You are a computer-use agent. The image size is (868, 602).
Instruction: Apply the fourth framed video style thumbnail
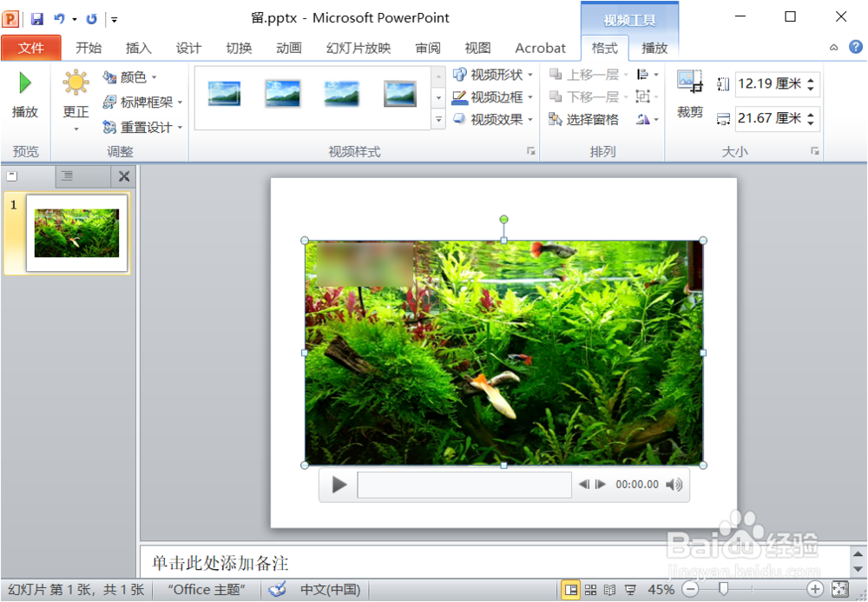tap(399, 94)
